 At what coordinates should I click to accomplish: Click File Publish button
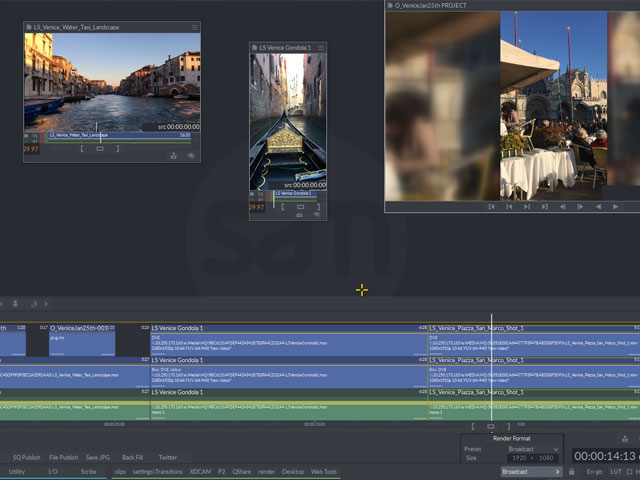click(x=63, y=458)
